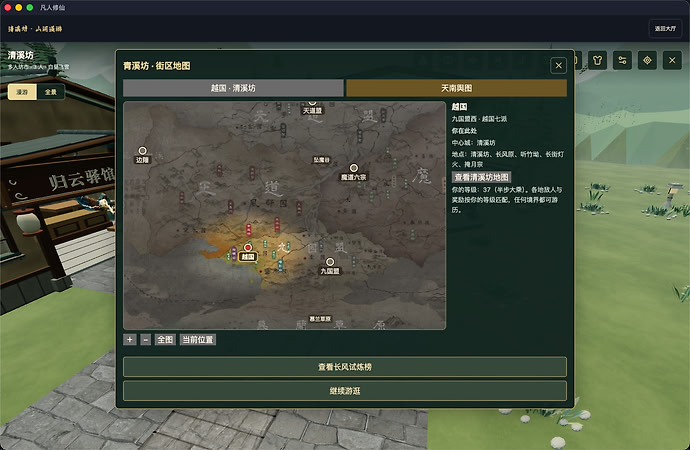Select the 九国盟 map marker

330,262
